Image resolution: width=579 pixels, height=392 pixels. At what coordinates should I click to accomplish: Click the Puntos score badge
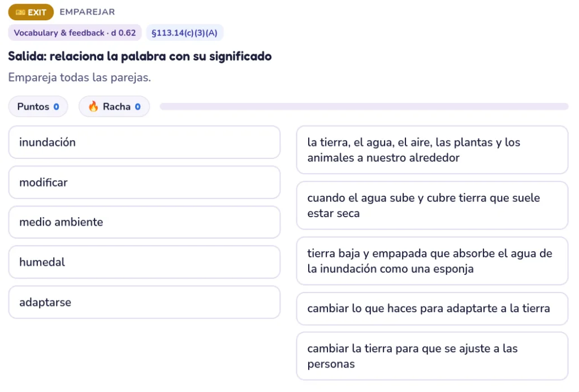pos(38,106)
